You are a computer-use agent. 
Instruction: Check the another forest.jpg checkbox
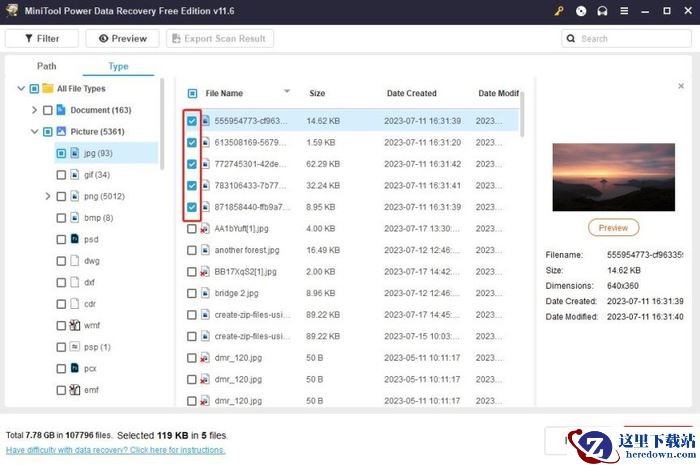coord(192,250)
